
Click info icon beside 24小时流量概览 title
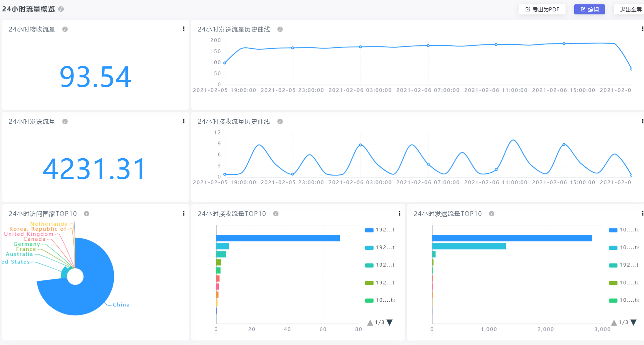(61, 9)
